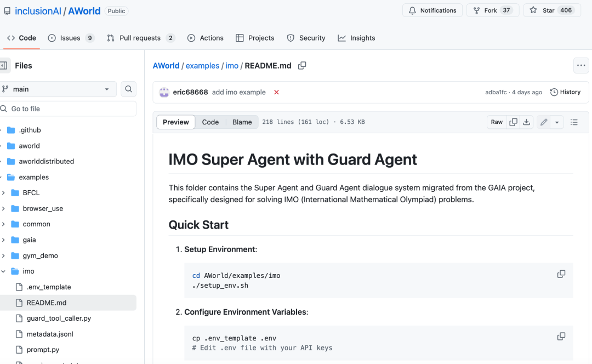The height and width of the screenshot is (364, 592).
Task: Copy the setup_env.sh code block
Action: pos(561,274)
